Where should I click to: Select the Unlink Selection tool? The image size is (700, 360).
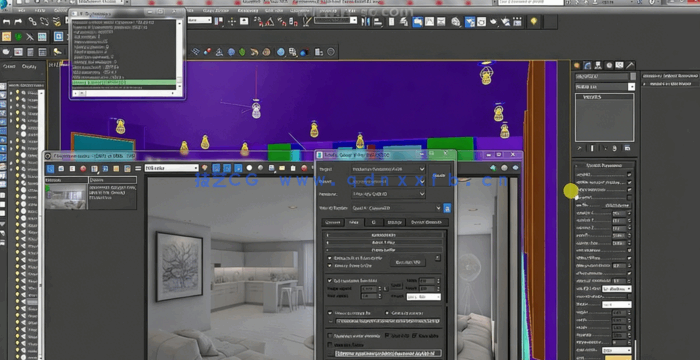[44, 21]
